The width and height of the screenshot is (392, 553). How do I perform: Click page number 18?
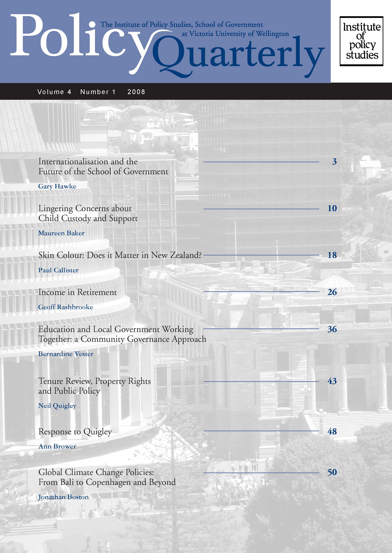[x=332, y=255]
